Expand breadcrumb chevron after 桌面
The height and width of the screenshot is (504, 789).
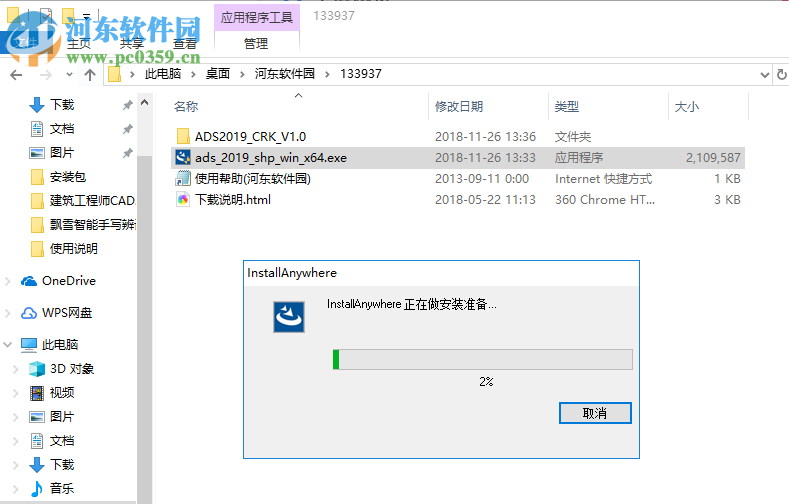242,74
